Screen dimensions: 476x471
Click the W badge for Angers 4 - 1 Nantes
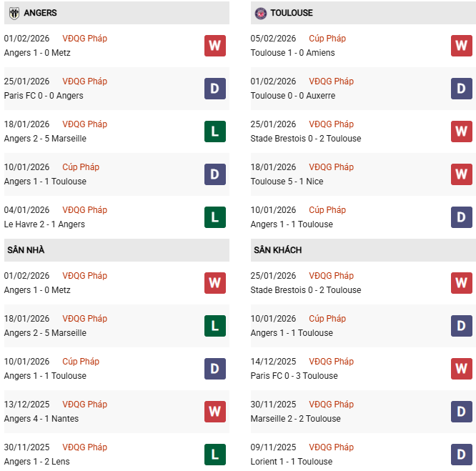(x=215, y=412)
